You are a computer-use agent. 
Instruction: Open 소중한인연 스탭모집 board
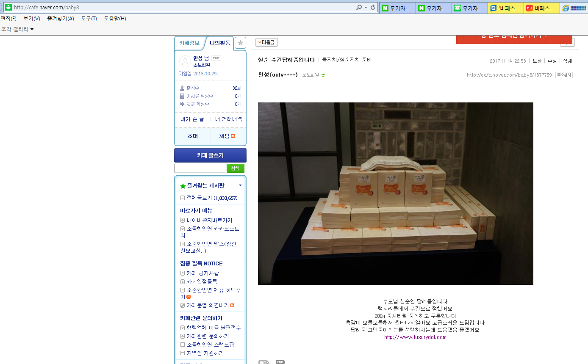(211, 345)
